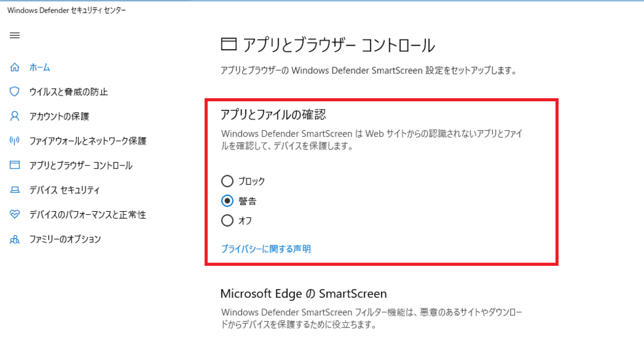Screen dimensions: 644x345
Task: Click the device security laptop icon
Action: tap(15, 190)
